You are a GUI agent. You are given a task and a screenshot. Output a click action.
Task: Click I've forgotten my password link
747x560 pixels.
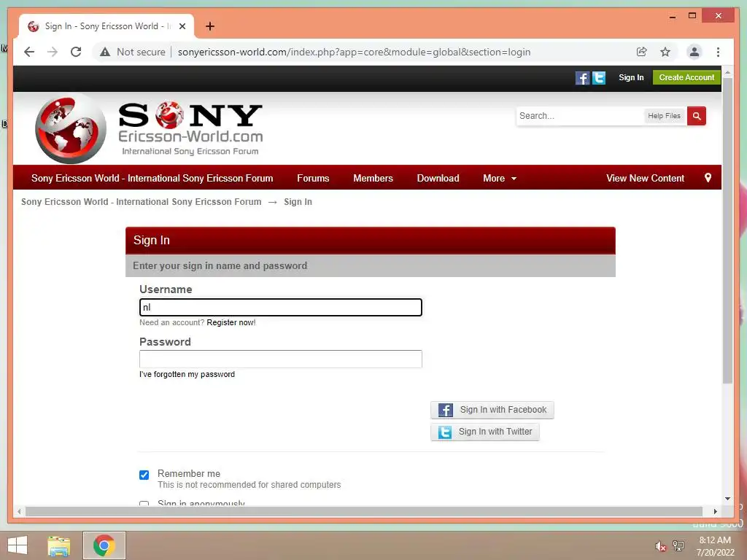click(187, 374)
